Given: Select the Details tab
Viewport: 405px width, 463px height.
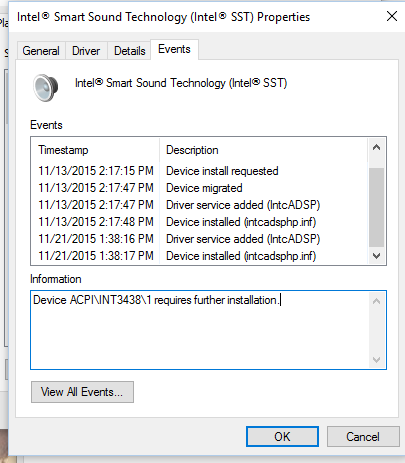Looking at the screenshot, I should tap(130, 51).
